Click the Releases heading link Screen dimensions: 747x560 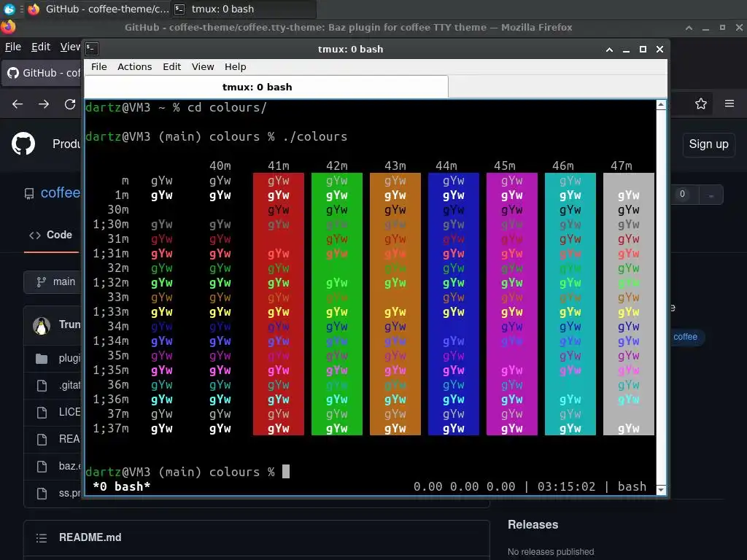[x=533, y=525]
